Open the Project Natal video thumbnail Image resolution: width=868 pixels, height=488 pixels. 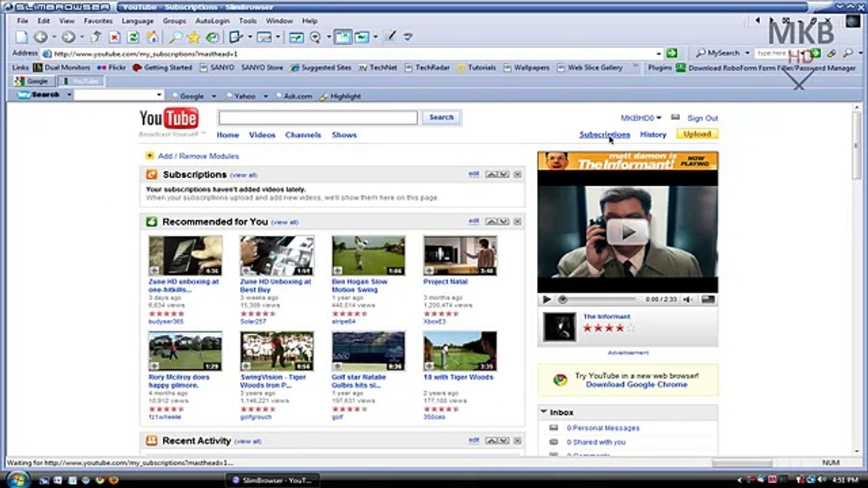pos(460,256)
